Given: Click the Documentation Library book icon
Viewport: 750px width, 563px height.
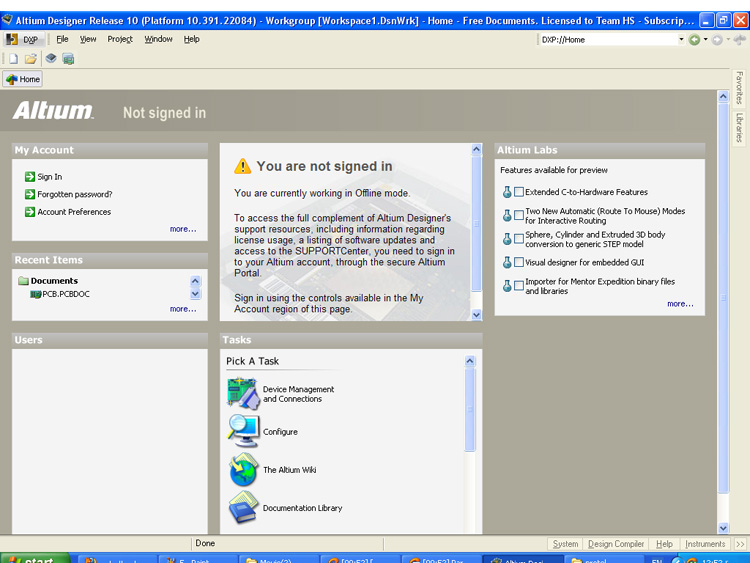Looking at the screenshot, I should pos(243,508).
